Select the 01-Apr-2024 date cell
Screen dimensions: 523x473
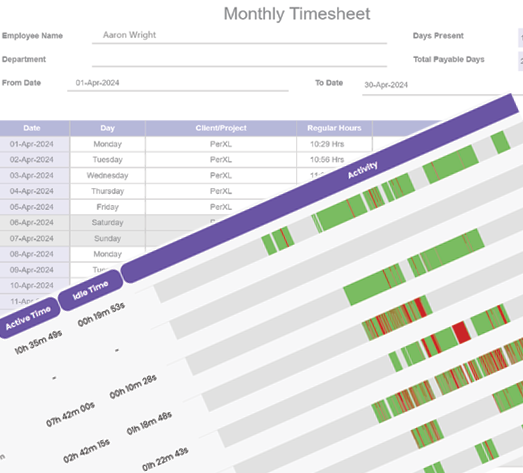(34, 144)
